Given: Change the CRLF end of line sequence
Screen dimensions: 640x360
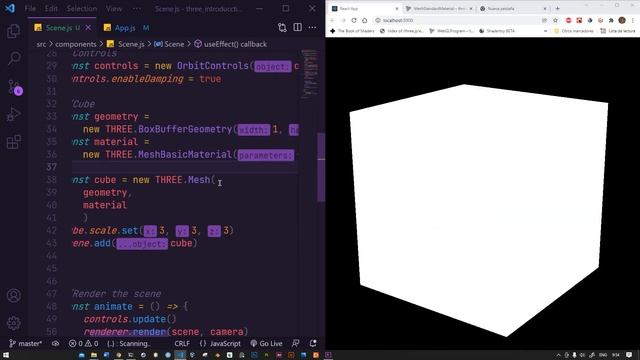Looking at the screenshot, I should tap(182, 344).
